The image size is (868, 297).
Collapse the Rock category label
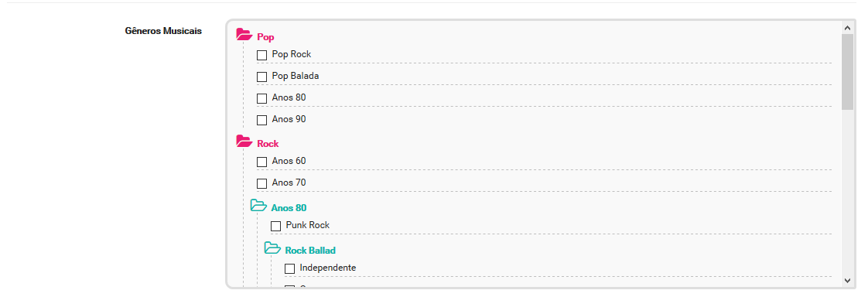(x=268, y=144)
